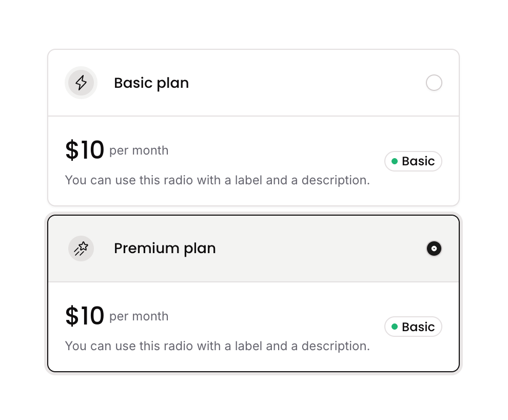Click "per month" text under Basic plan
508x420 pixels.
click(x=139, y=151)
